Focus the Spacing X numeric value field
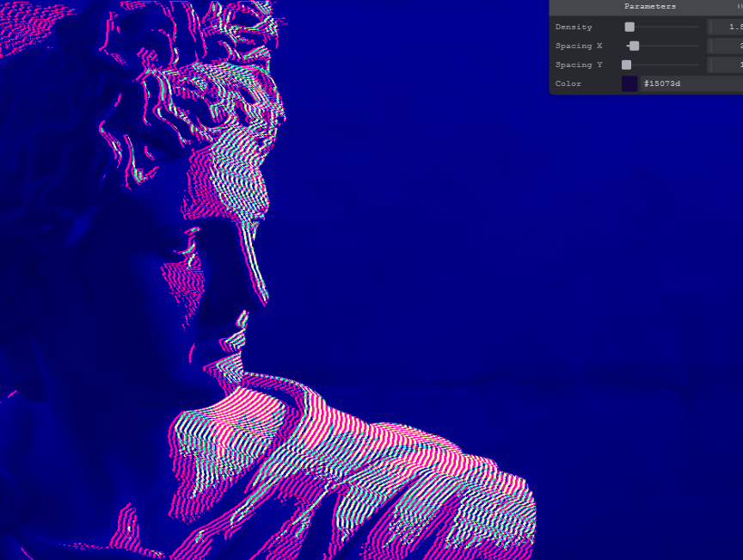Viewport: 743px width, 560px height. click(x=725, y=46)
